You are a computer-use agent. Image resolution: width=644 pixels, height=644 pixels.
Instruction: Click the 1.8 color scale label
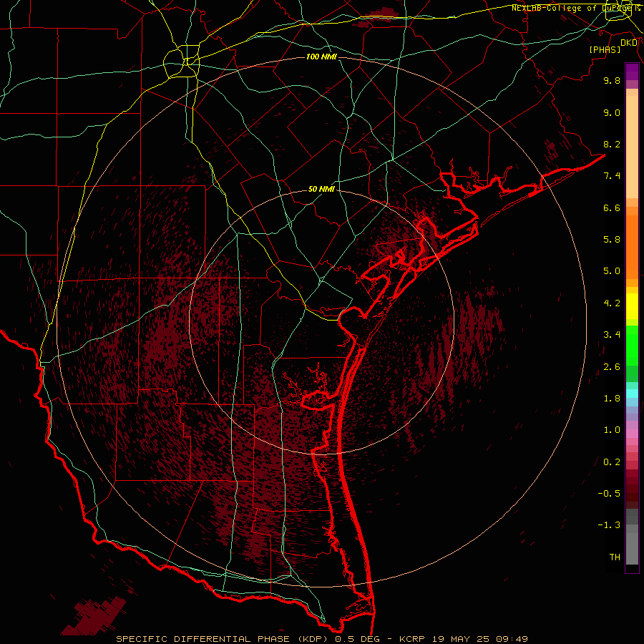(x=612, y=399)
